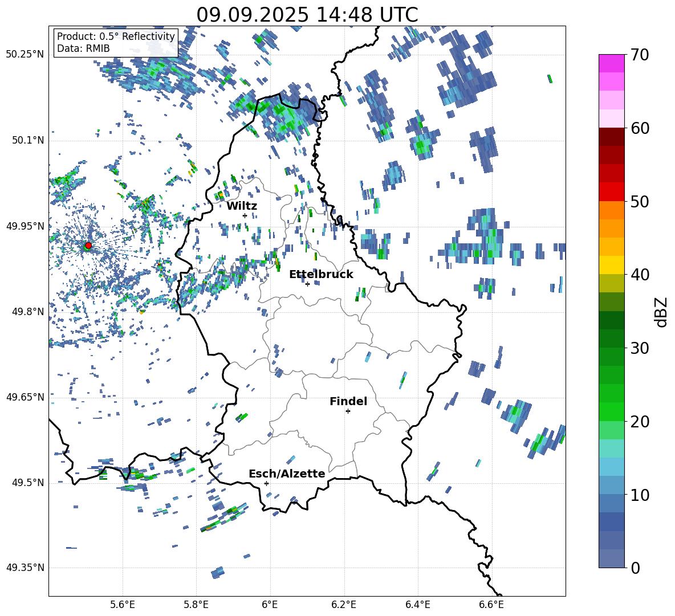Pick the magenta swatch at colorbar top

[611, 64]
